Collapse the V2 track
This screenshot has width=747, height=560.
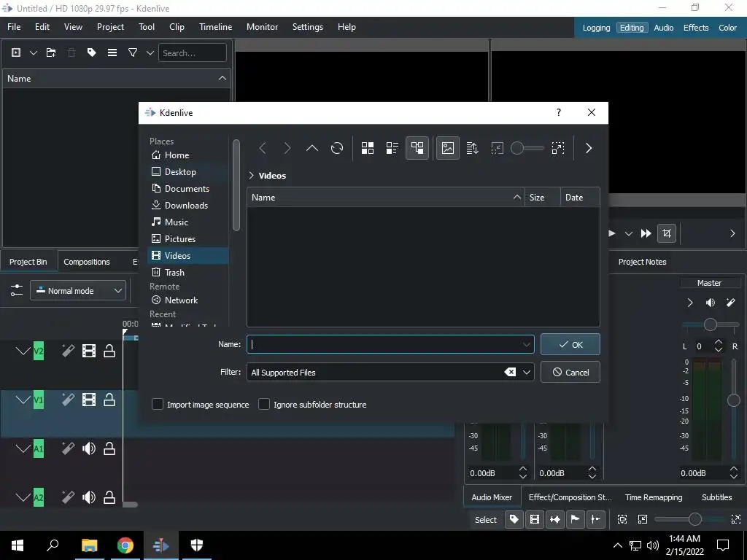[x=23, y=351]
